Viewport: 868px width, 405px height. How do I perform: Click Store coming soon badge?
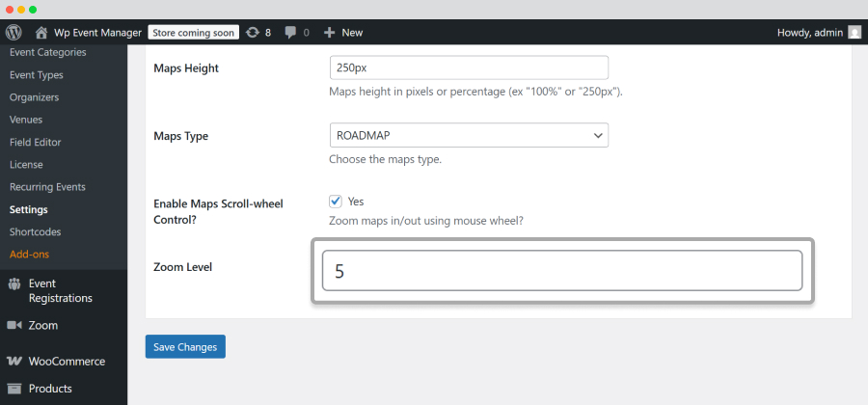tap(194, 33)
